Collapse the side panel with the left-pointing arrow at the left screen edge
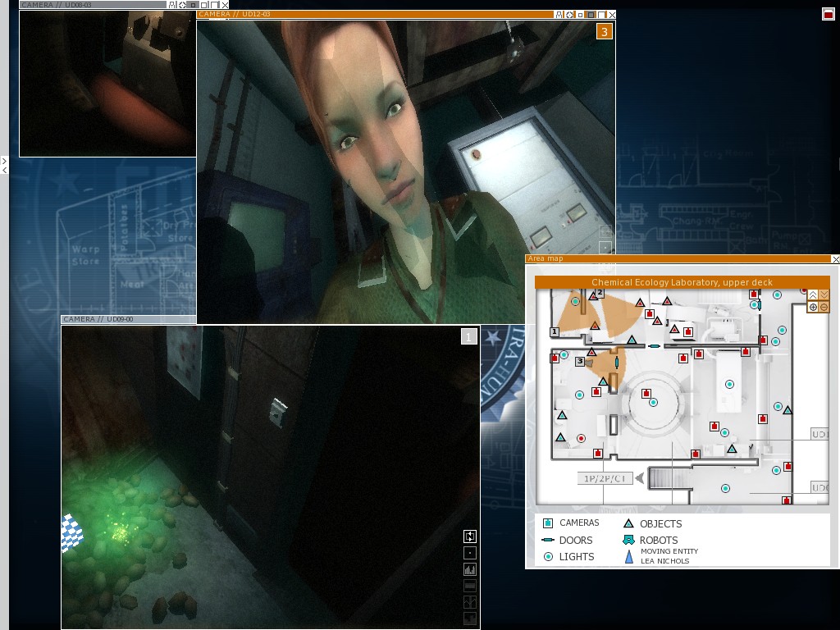 point(4,170)
